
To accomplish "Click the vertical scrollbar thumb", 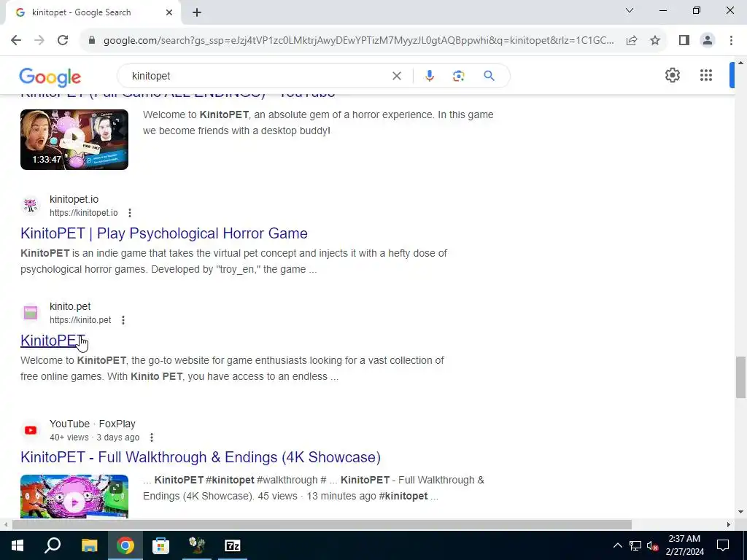I will click(740, 377).
